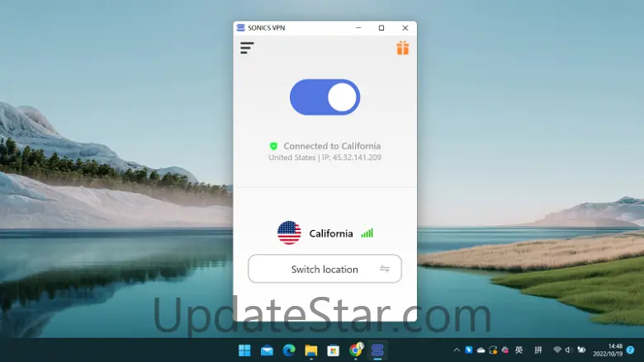Open the hamburger menu in Sonics VPN
This screenshot has height=362, width=644.
tap(247, 48)
